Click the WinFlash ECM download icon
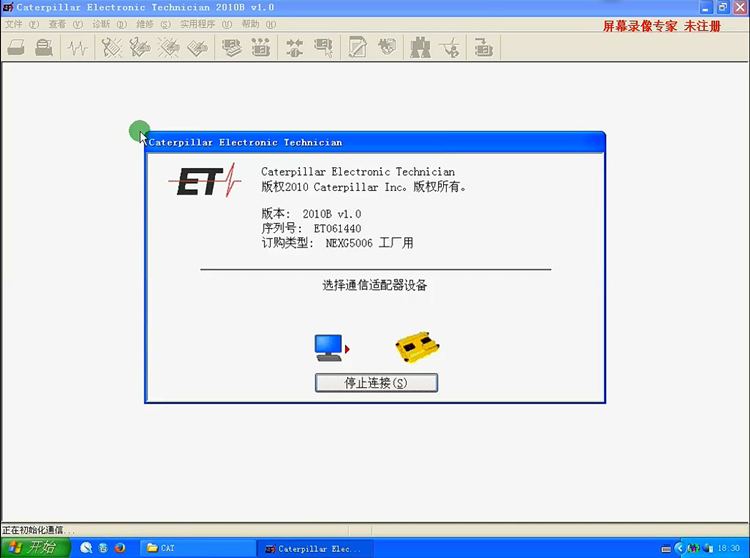This screenshot has height=558, width=750. (x=484, y=48)
